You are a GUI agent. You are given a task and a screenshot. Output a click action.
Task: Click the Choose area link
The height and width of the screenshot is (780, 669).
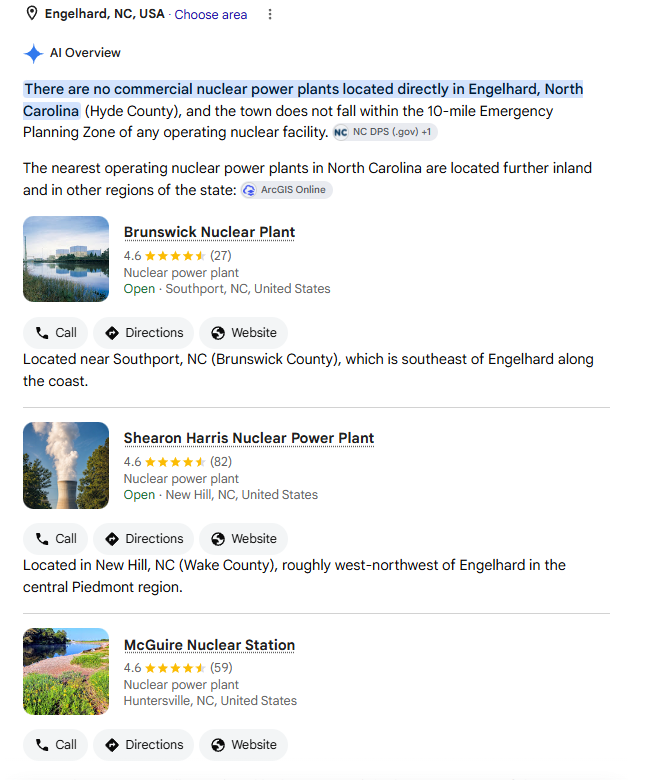pos(210,15)
